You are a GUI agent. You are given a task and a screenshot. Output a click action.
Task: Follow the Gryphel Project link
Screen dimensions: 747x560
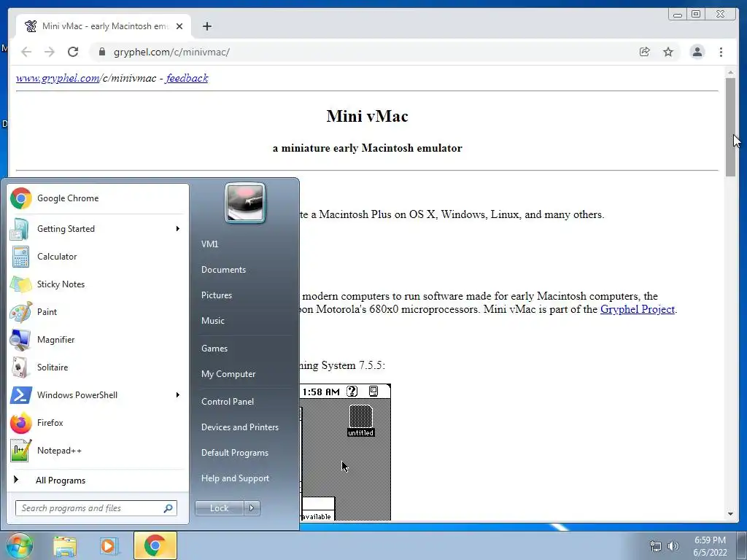click(x=638, y=309)
